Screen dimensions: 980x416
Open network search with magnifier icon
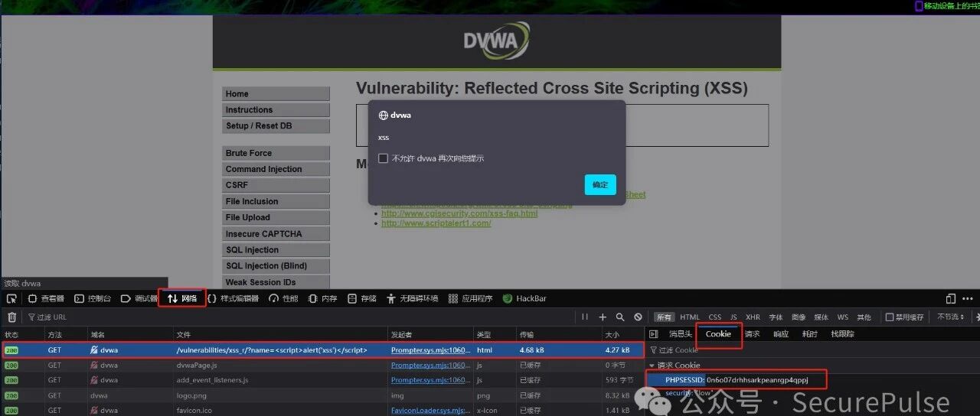point(620,317)
